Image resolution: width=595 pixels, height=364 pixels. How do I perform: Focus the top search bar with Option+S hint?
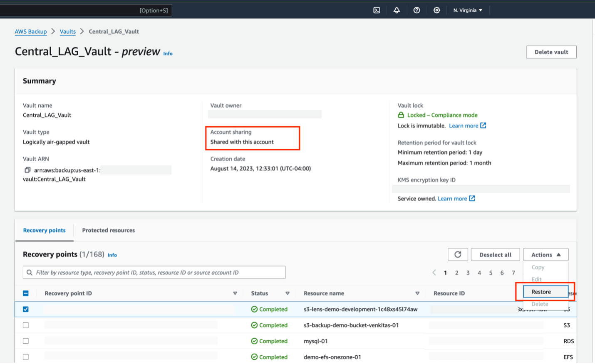pos(86,10)
